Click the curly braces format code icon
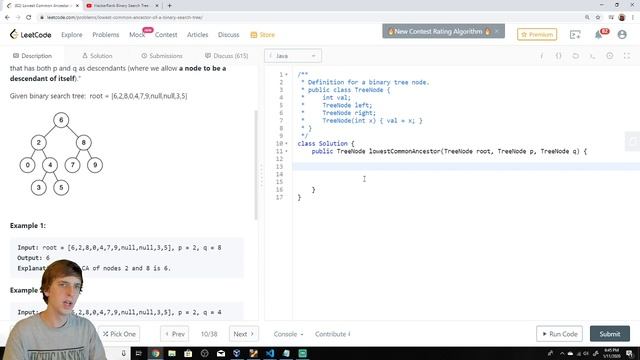The width and height of the screenshot is (640, 360). tap(559, 56)
